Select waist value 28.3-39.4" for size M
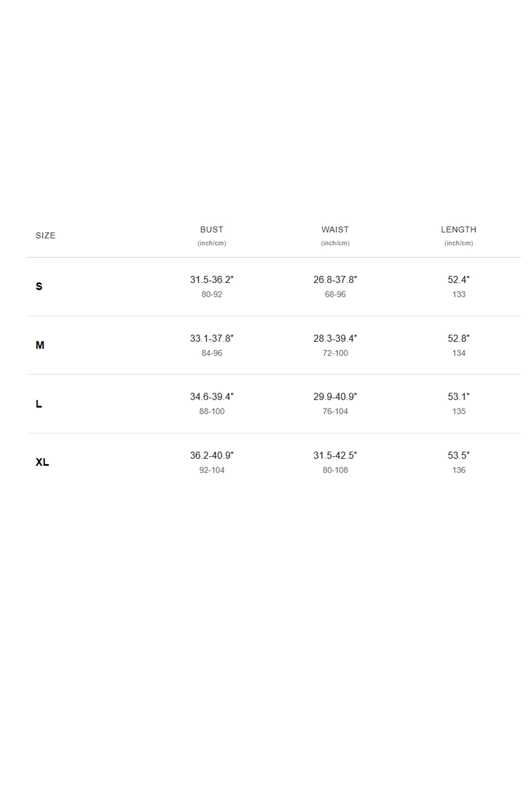532x798 pixels. click(x=335, y=338)
